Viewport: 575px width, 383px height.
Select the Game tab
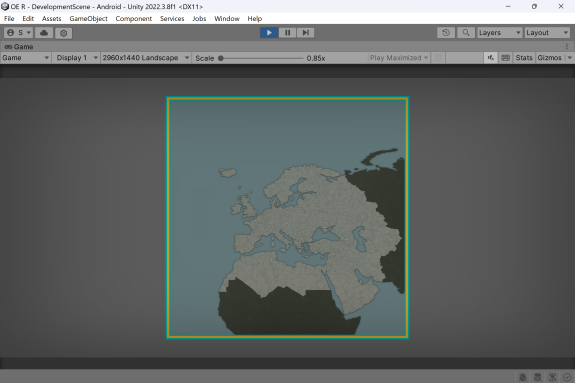point(19,47)
